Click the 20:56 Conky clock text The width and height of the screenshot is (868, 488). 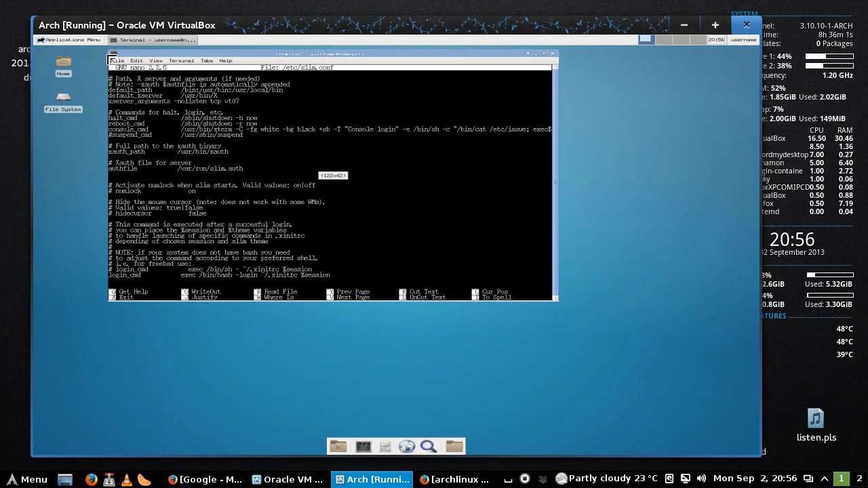(792, 239)
